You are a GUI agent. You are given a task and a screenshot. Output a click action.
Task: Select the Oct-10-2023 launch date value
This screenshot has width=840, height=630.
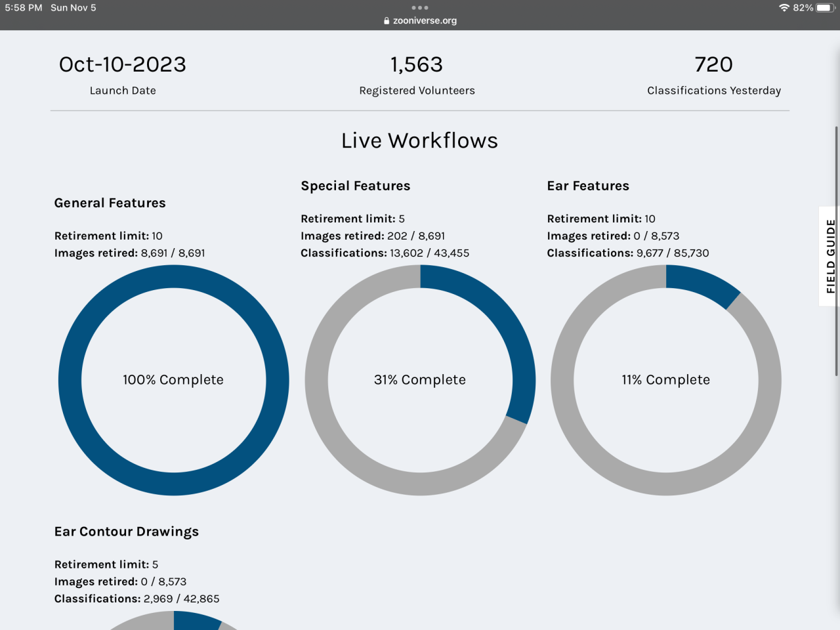click(123, 64)
